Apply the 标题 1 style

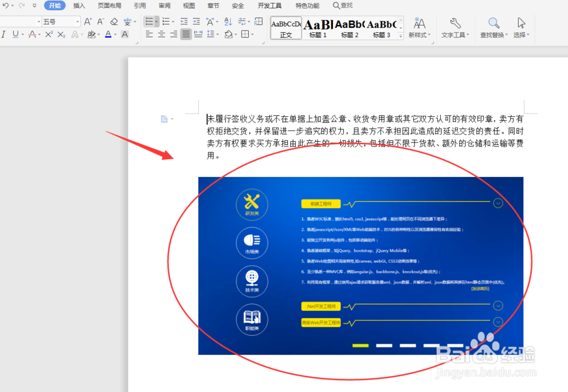(x=318, y=28)
